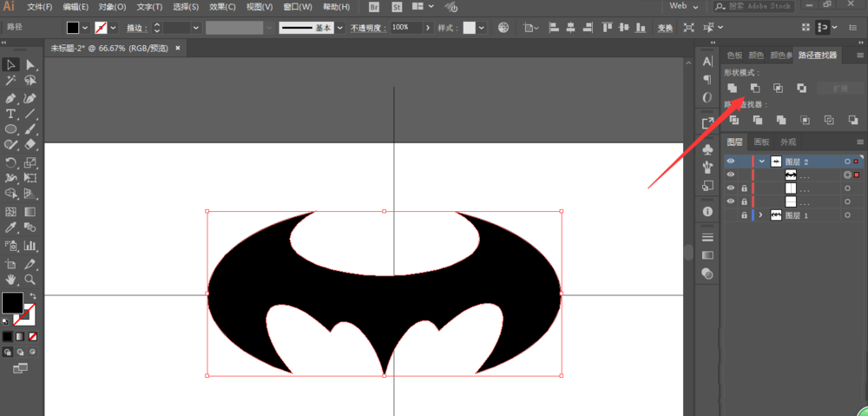Viewport: 868px width, 416px height.
Task: Click target circle of 图层 1
Action: pos(847,215)
